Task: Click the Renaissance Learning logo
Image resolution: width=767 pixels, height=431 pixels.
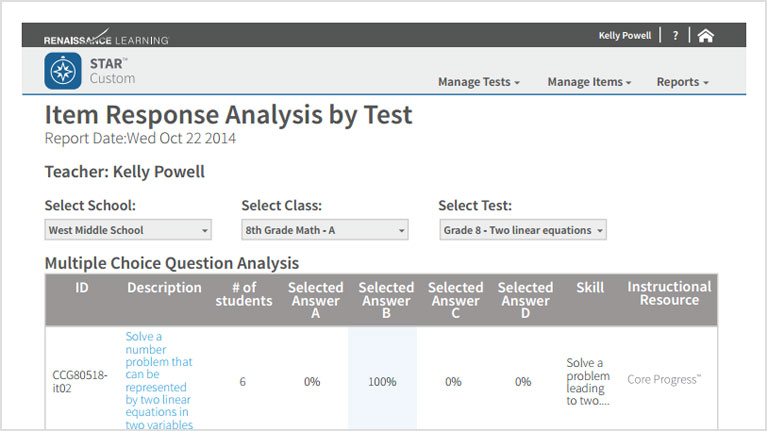Action: pyautogui.click(x=106, y=37)
